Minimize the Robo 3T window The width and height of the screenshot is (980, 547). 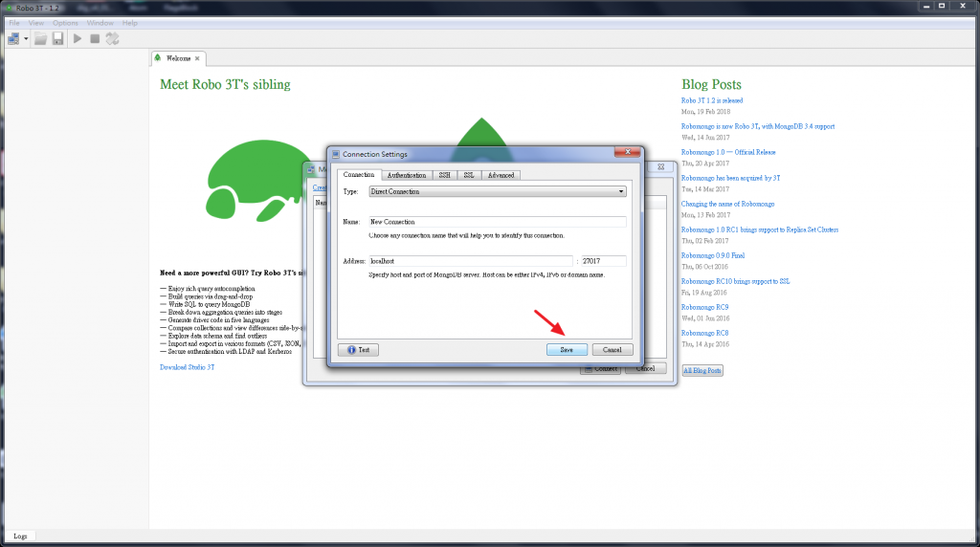pos(926,6)
